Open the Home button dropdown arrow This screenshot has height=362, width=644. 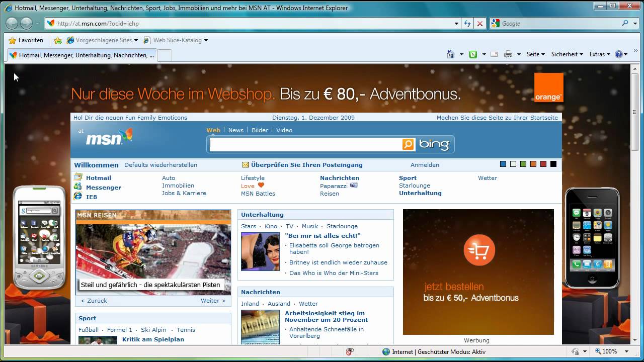pos(461,54)
